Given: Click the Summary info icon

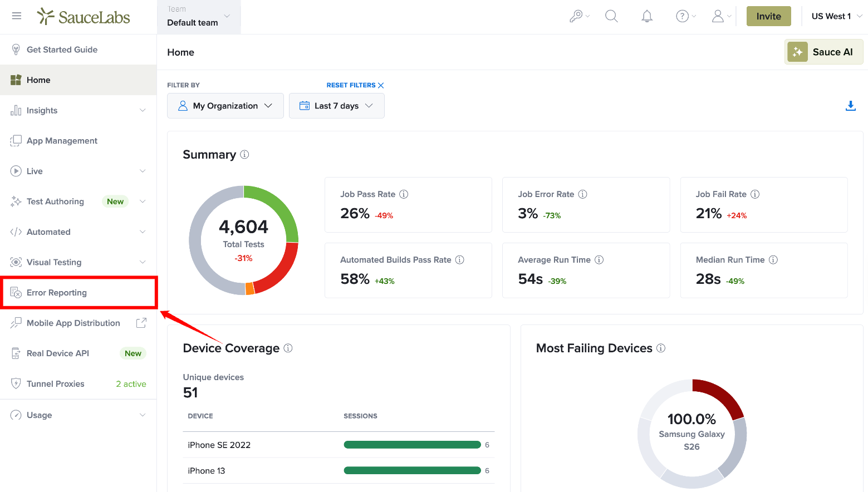Looking at the screenshot, I should (x=244, y=154).
